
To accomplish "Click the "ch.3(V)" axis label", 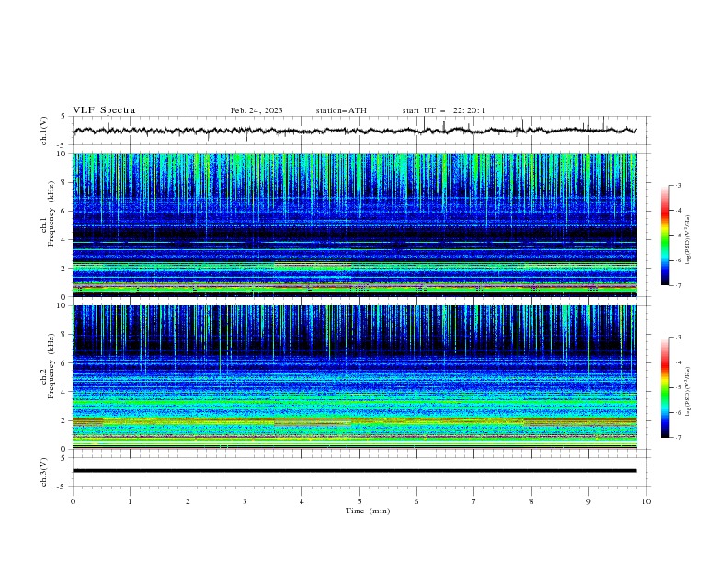I will 44,472.
